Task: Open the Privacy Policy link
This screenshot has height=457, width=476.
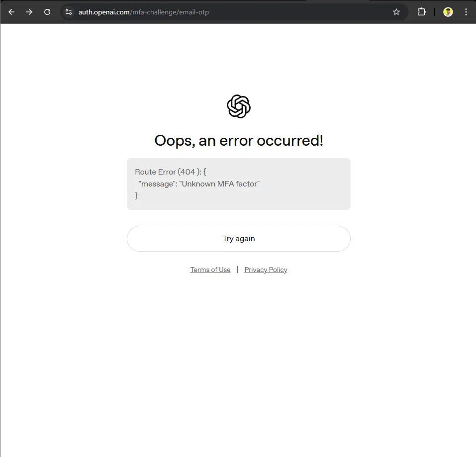Action: click(266, 270)
